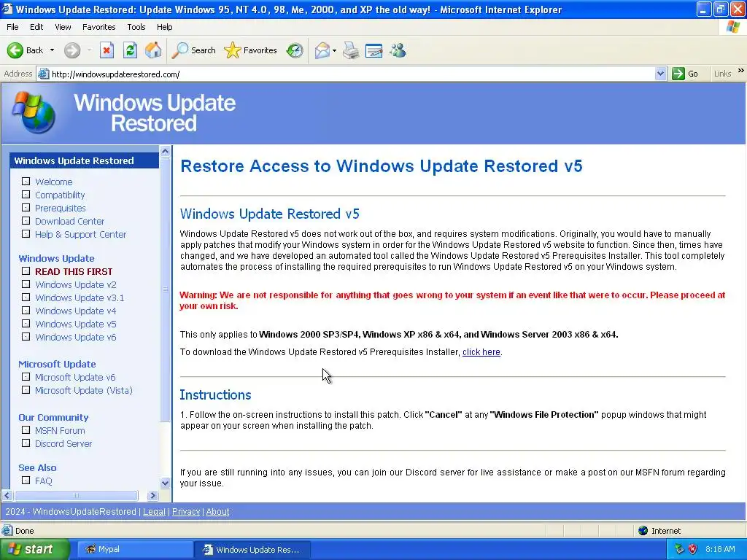Click the network tray icon
Screen dimensions: 747x560
pos(679,549)
